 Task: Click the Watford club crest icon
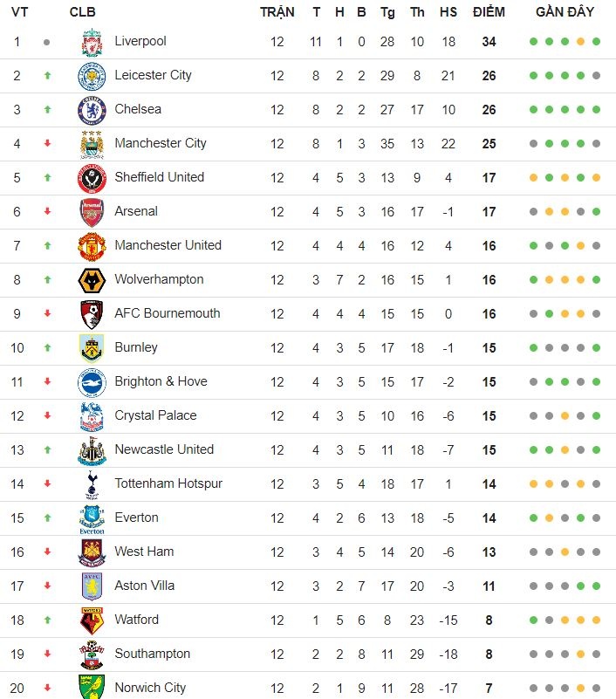(x=92, y=620)
